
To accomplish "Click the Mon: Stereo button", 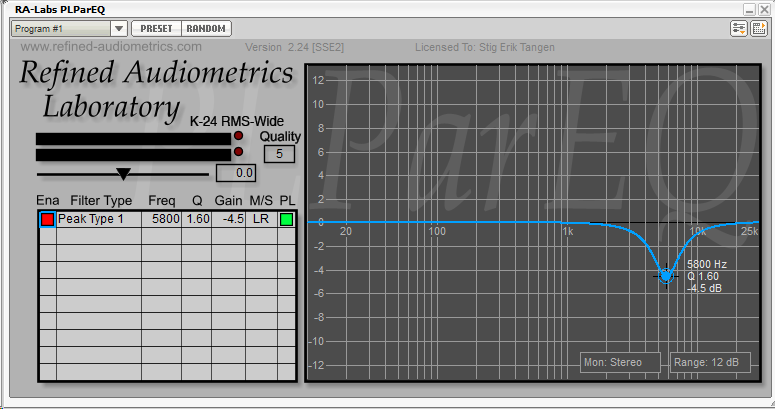I will pyautogui.click(x=620, y=363).
